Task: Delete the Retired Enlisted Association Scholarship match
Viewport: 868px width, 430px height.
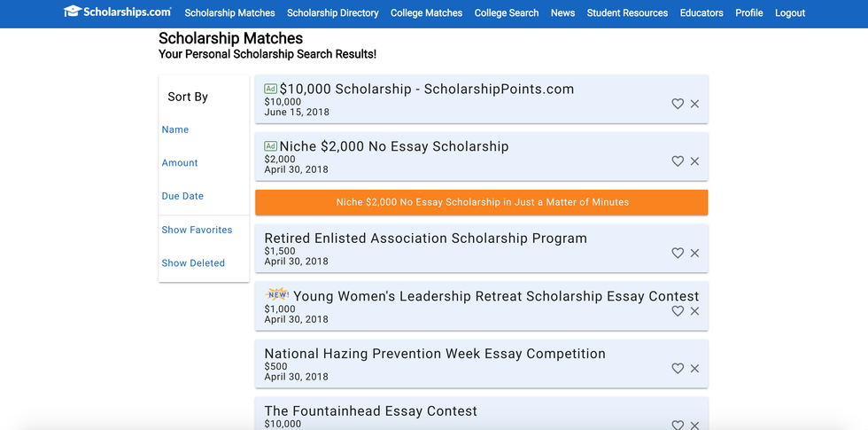Action: coord(695,253)
